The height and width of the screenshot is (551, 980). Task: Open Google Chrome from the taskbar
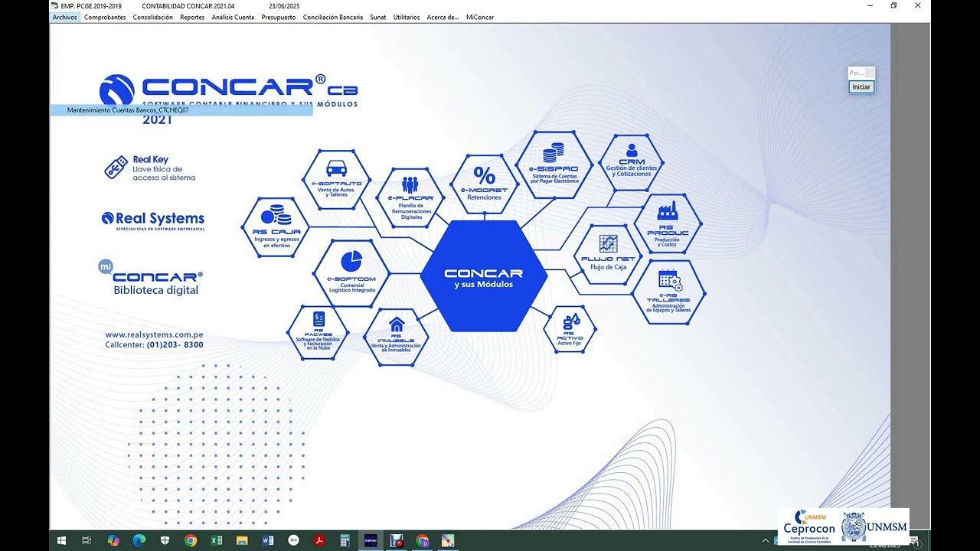tap(191, 540)
